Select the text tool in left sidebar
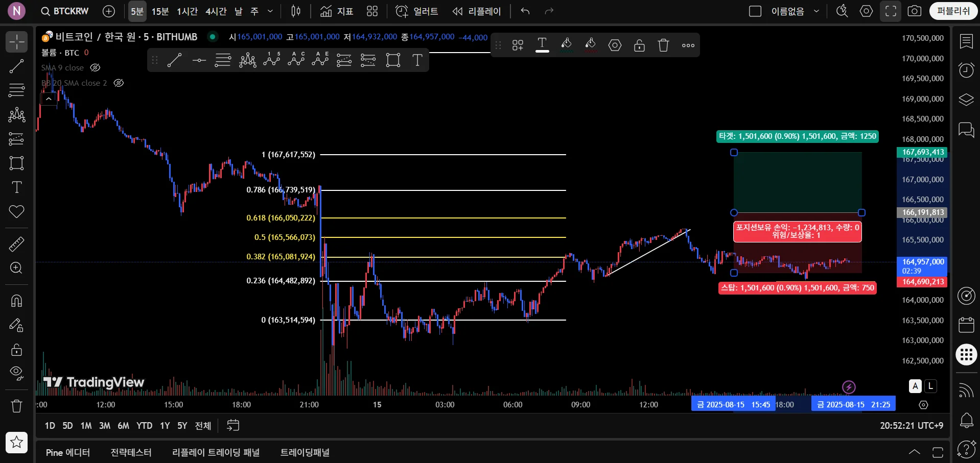The width and height of the screenshot is (980, 463). [x=16, y=187]
